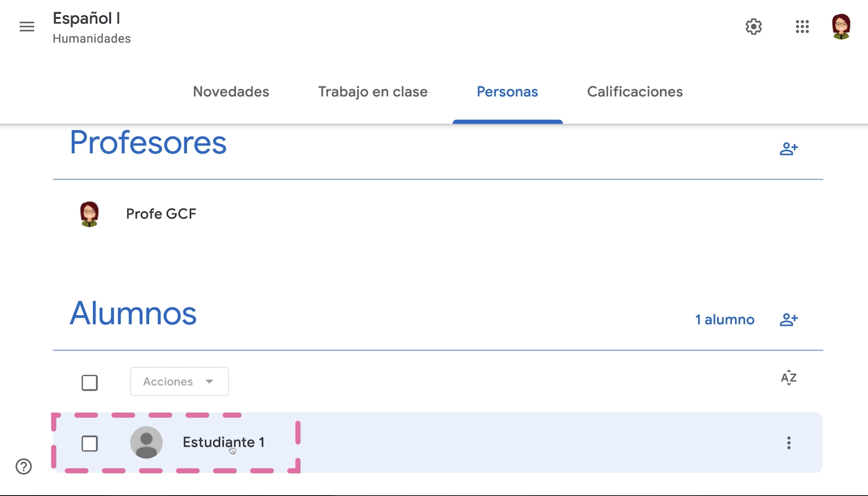Viewport: 868px width, 496px height.
Task: Click the Personas tab
Action: coord(507,92)
